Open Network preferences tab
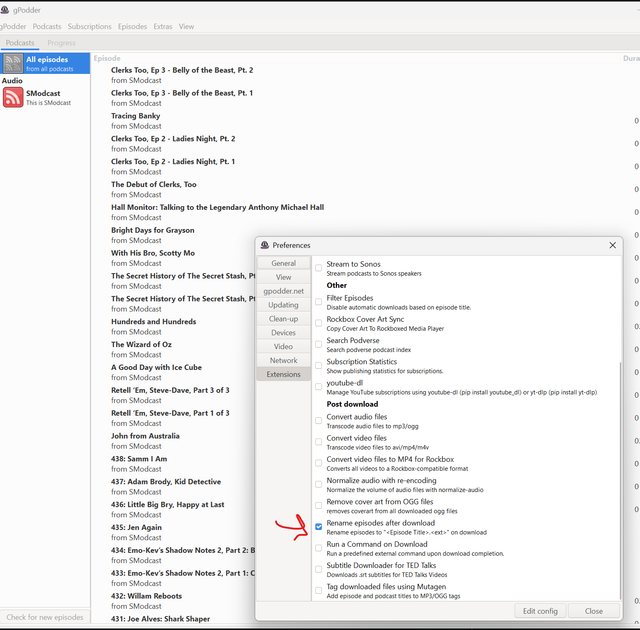640x630 pixels. click(283, 360)
